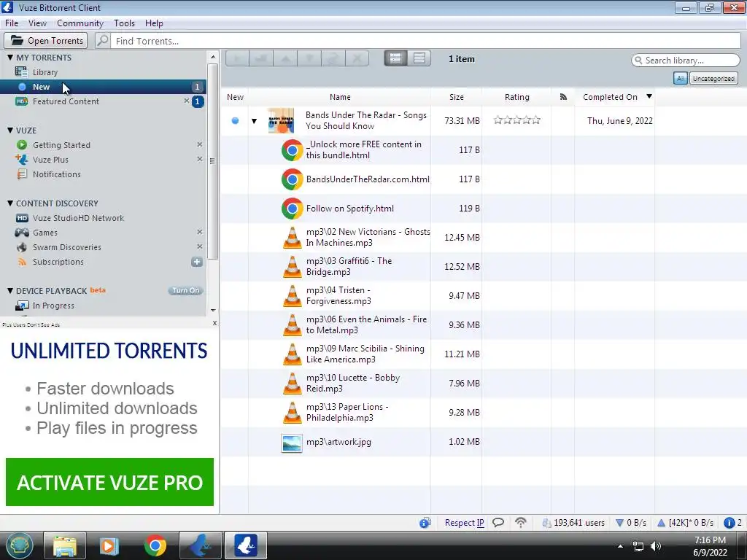Select the New torrents sidebar entry
The width and height of the screenshot is (747, 560).
click(103, 87)
